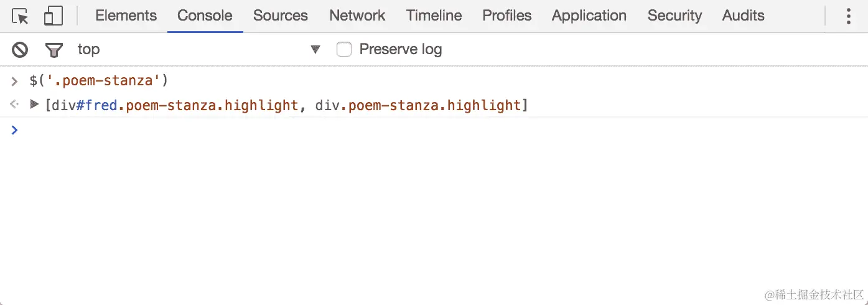This screenshot has height=305, width=868.
Task: Switch to the Elements tab
Action: [126, 16]
